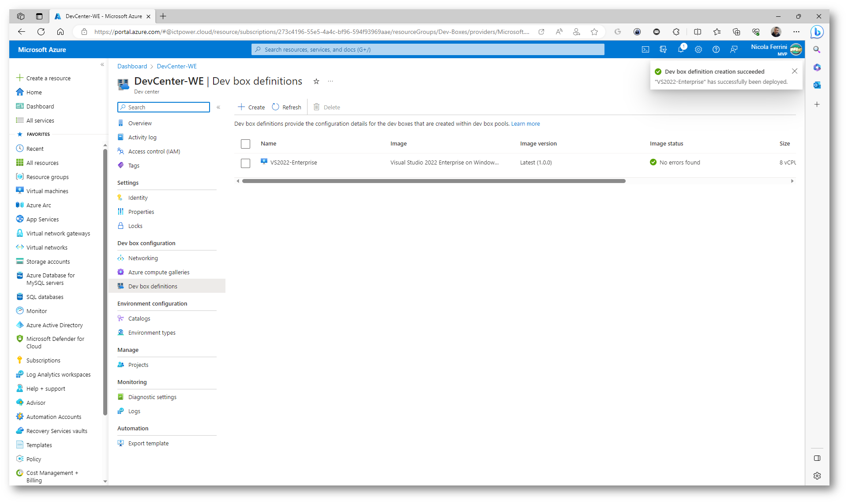Image resolution: width=848 pixels, height=504 pixels.
Task: Collapse the resource menu double chevron
Action: tap(218, 107)
